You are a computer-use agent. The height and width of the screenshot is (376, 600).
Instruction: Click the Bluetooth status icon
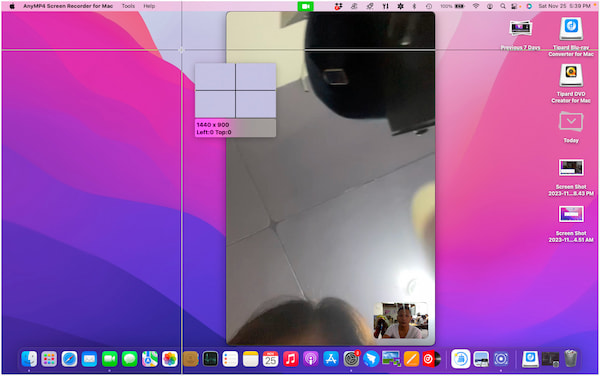coord(414,6)
